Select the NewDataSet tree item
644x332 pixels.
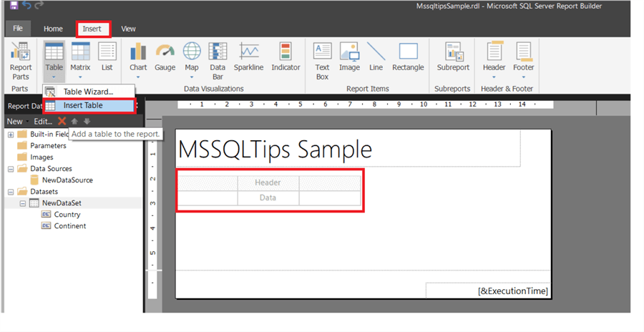pos(62,203)
